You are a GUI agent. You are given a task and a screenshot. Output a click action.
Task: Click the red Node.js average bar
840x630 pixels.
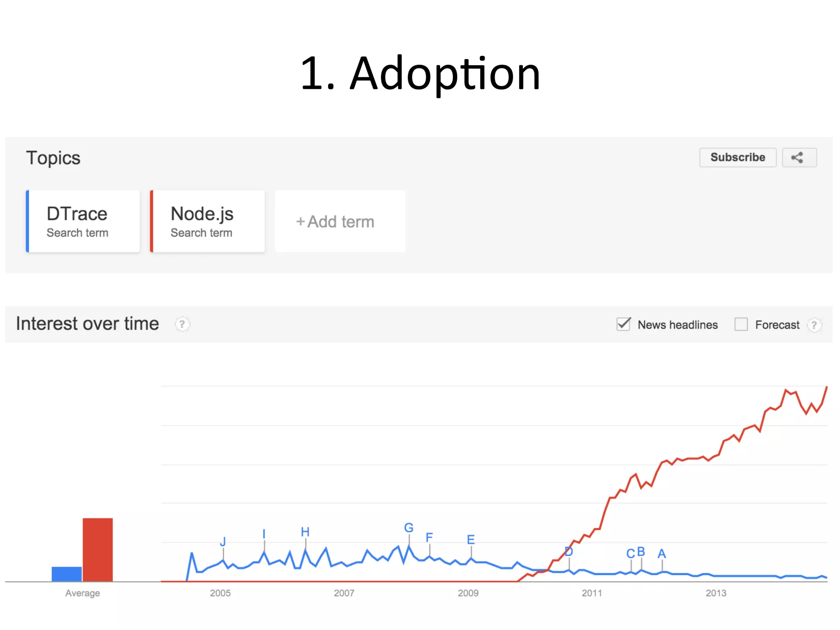pos(98,550)
